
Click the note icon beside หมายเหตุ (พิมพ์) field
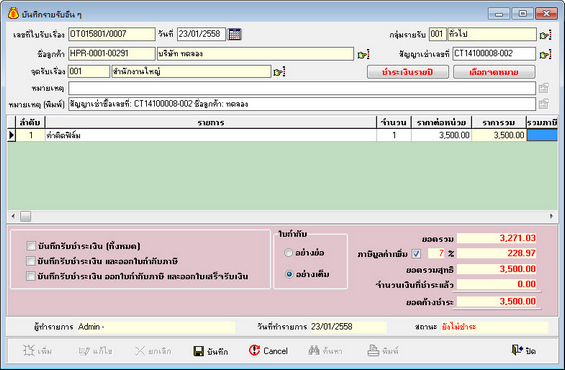pyautogui.click(x=544, y=104)
